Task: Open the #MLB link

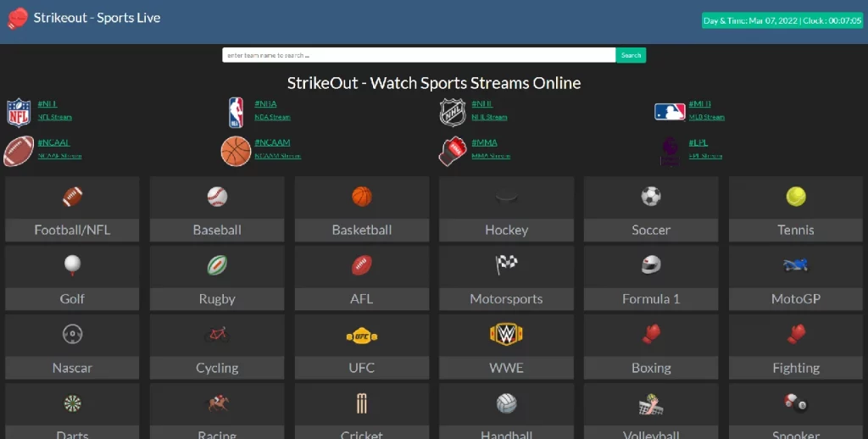Action: click(x=699, y=103)
